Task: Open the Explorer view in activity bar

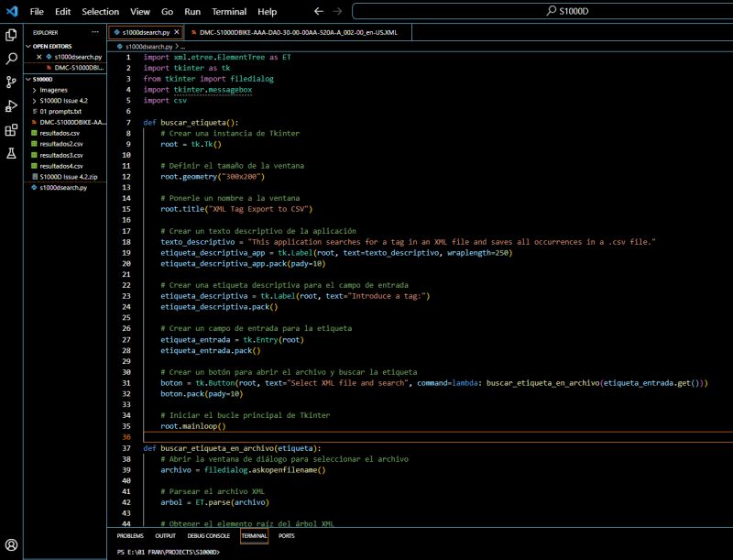Action: click(12, 35)
